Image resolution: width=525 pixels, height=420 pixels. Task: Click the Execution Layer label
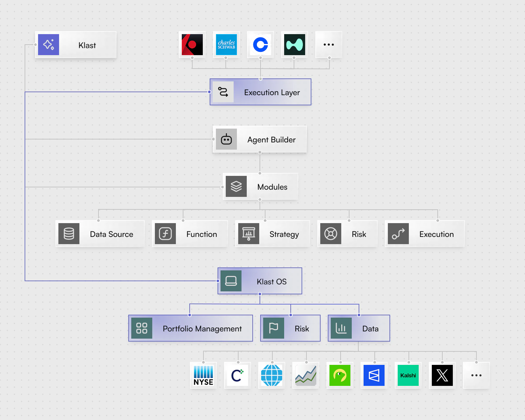tap(272, 93)
